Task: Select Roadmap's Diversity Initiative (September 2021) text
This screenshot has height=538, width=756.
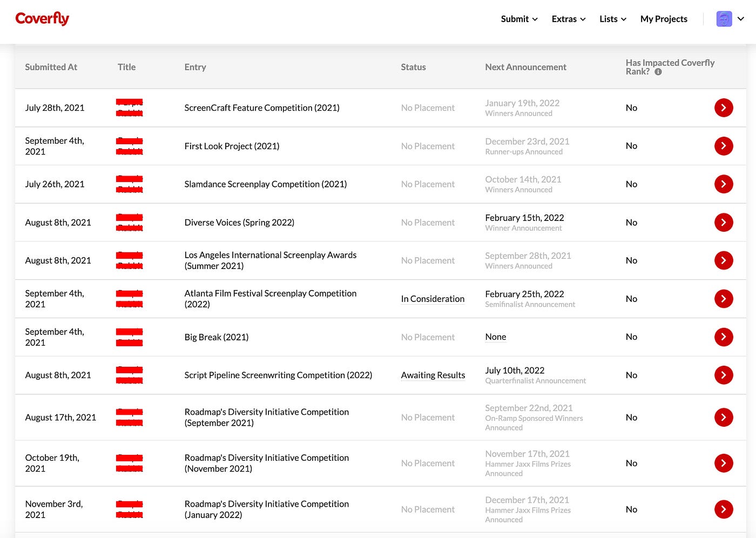Action: click(x=267, y=417)
